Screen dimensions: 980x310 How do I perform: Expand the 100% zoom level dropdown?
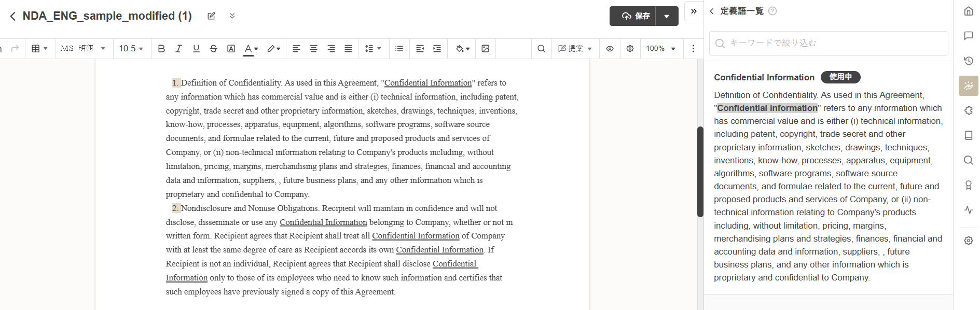click(x=660, y=49)
